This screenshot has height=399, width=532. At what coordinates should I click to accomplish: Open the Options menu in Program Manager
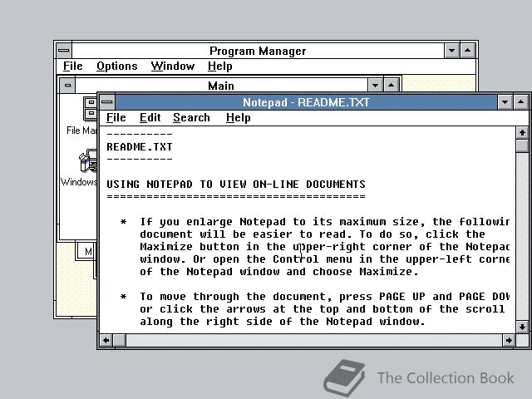point(117,66)
